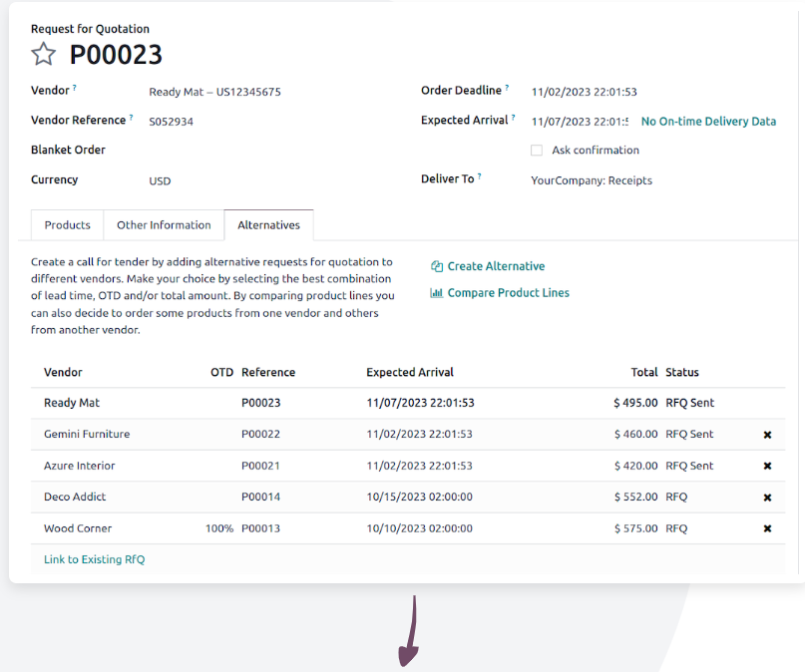Switch to the Products tab
Viewport: 805px width, 672px height.
tap(67, 225)
